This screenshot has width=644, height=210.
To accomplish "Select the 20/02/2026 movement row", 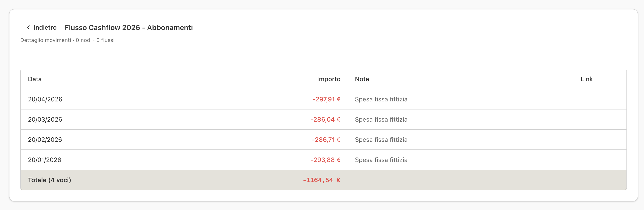I will click(x=323, y=140).
